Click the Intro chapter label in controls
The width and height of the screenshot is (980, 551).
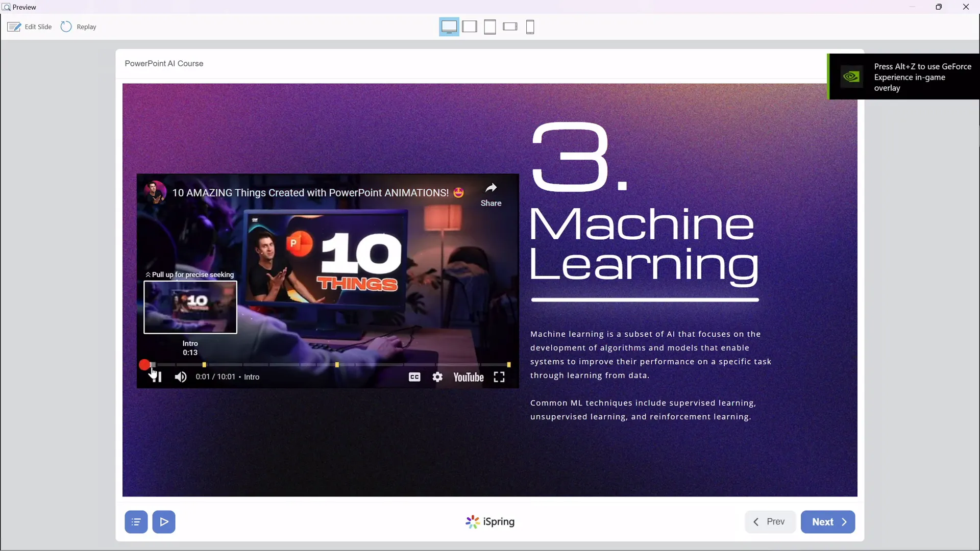252,377
